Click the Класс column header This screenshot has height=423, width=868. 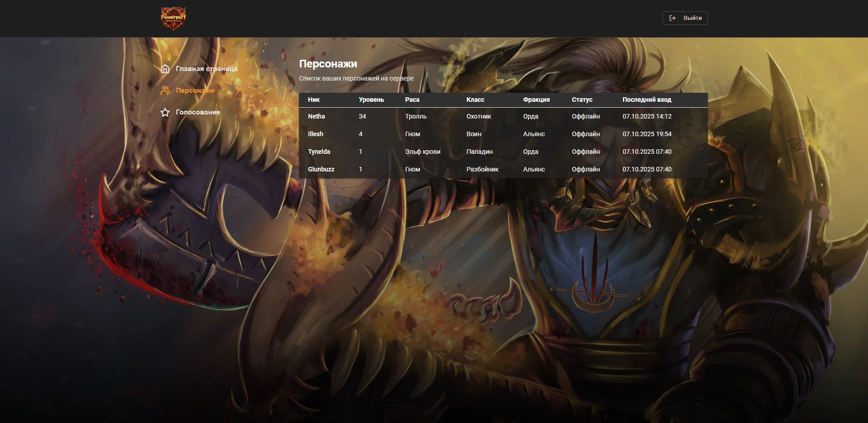coord(475,100)
